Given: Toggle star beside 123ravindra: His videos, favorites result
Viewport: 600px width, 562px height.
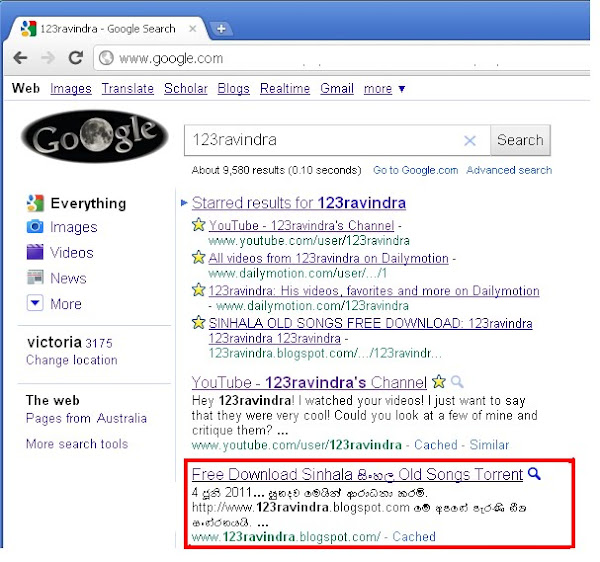Looking at the screenshot, I should [199, 290].
